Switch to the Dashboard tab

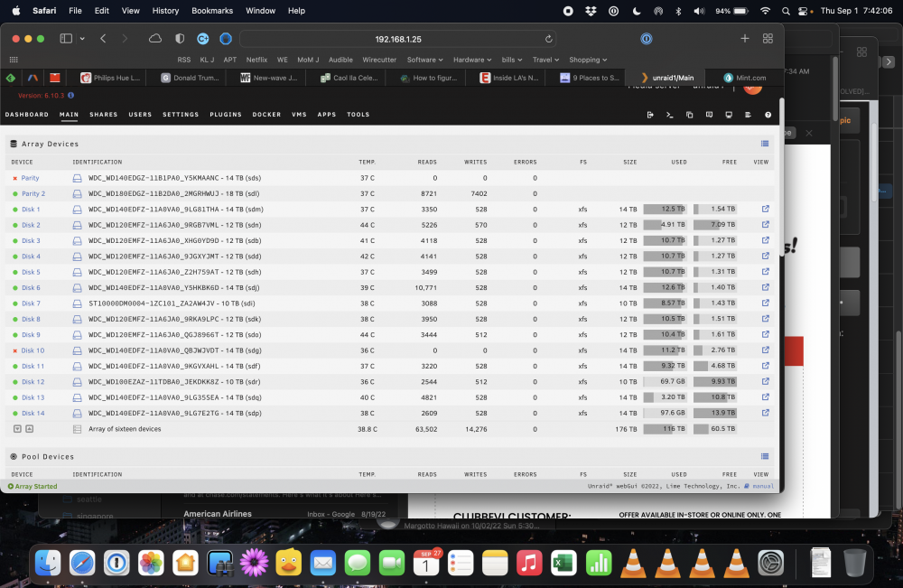pos(27,115)
